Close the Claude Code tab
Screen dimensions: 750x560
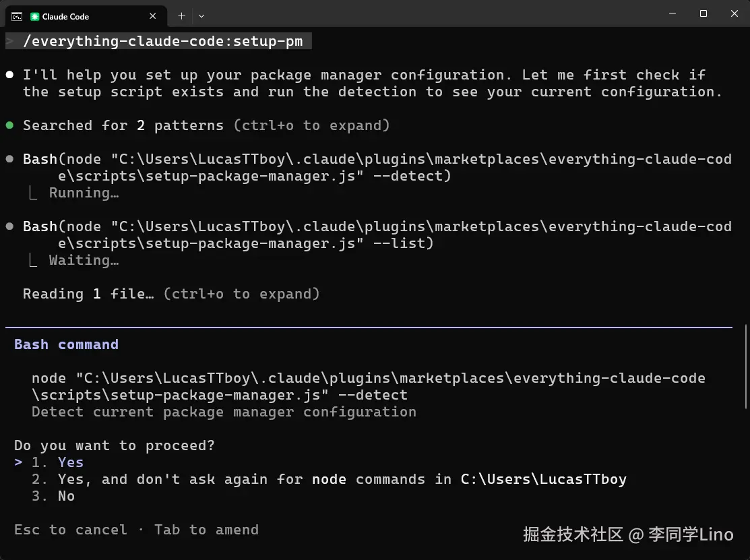pyautogui.click(x=154, y=16)
